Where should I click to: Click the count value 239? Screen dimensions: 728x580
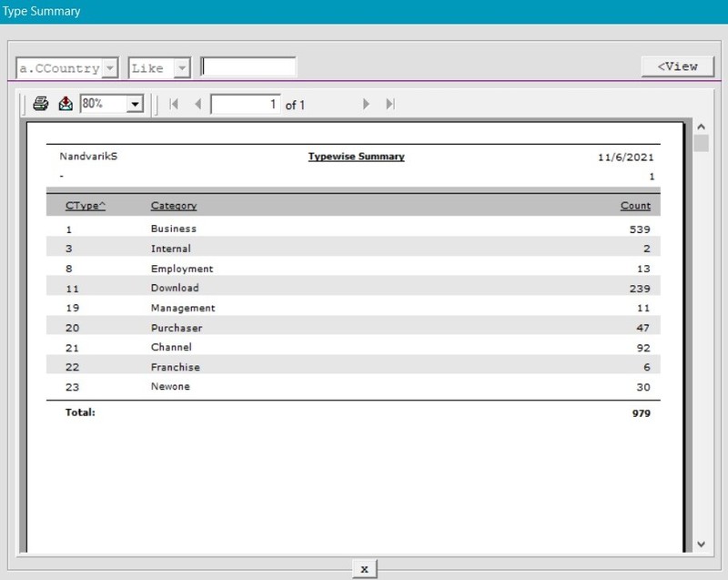click(640, 289)
